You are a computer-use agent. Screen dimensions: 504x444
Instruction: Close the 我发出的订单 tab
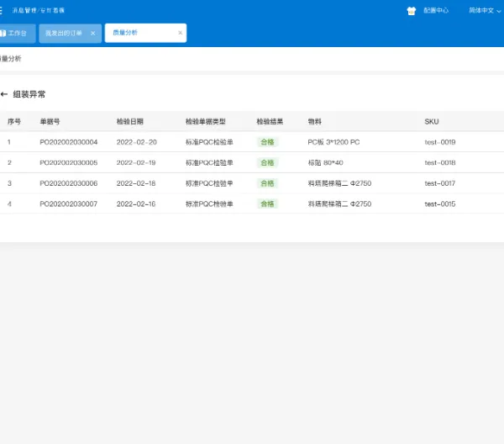tap(93, 33)
